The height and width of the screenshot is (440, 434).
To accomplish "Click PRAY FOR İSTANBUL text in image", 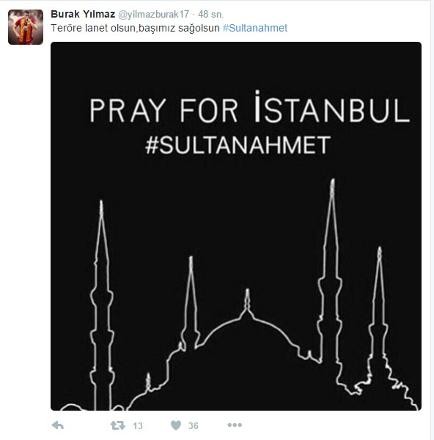I will (x=249, y=107).
